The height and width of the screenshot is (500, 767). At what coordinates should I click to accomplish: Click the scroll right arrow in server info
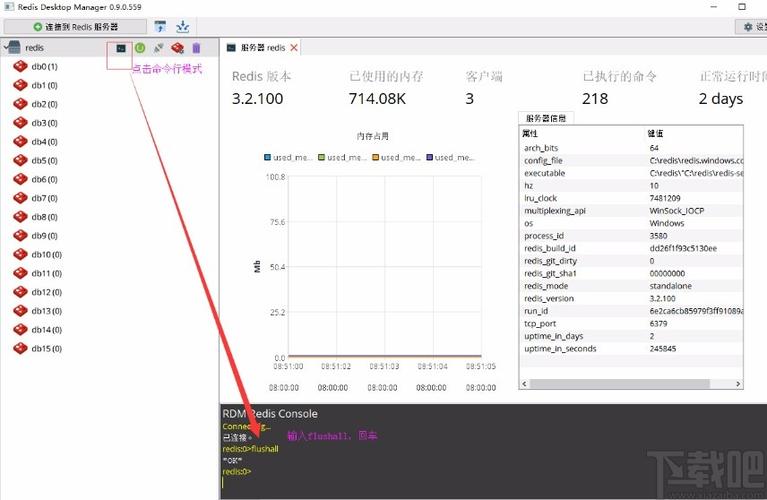pyautogui.click(x=738, y=384)
